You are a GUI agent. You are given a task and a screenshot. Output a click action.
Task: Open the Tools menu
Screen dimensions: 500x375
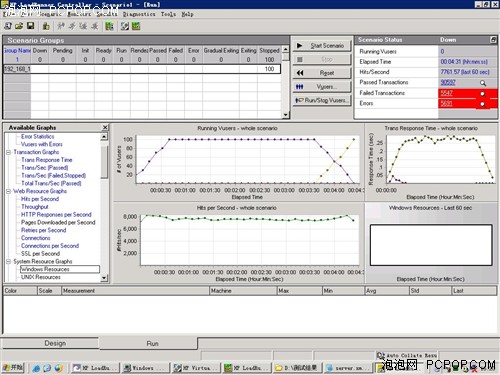pos(168,14)
